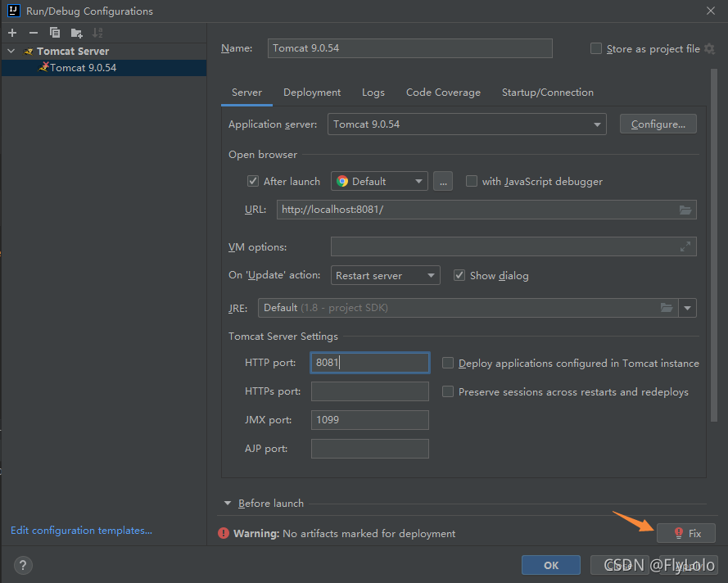Browse for a JRE folder

coord(667,308)
